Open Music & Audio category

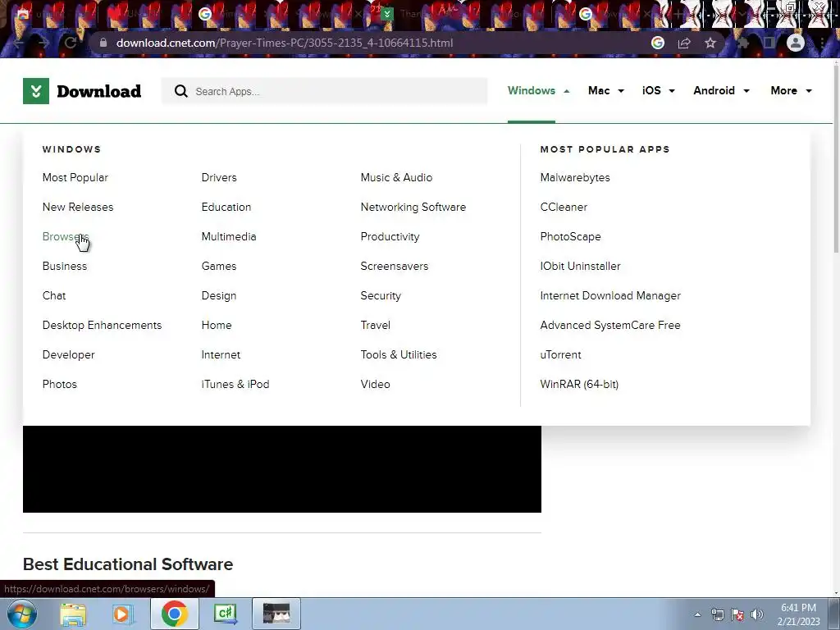[396, 177]
